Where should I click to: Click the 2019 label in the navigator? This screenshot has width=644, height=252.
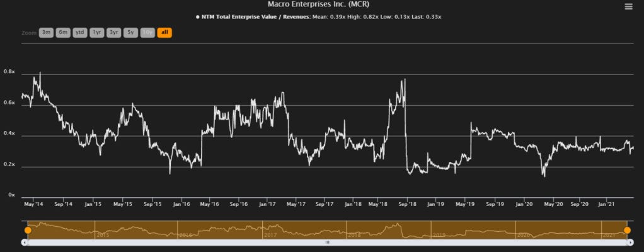pyautogui.click(x=439, y=235)
